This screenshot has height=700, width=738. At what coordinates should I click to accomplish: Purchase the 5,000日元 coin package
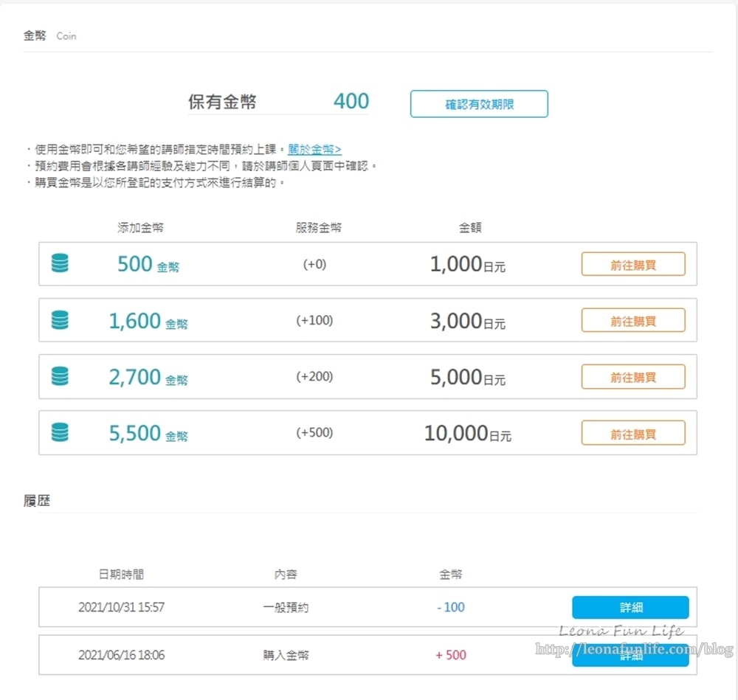632,377
